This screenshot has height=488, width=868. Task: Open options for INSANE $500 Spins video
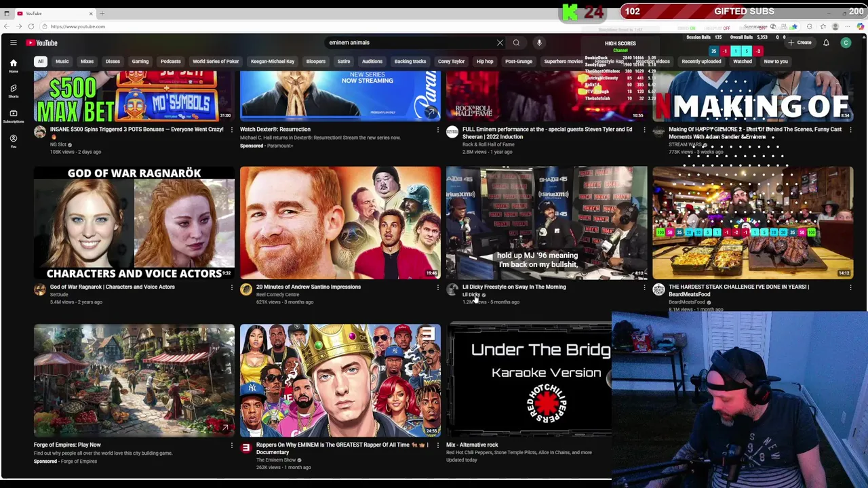(231, 129)
